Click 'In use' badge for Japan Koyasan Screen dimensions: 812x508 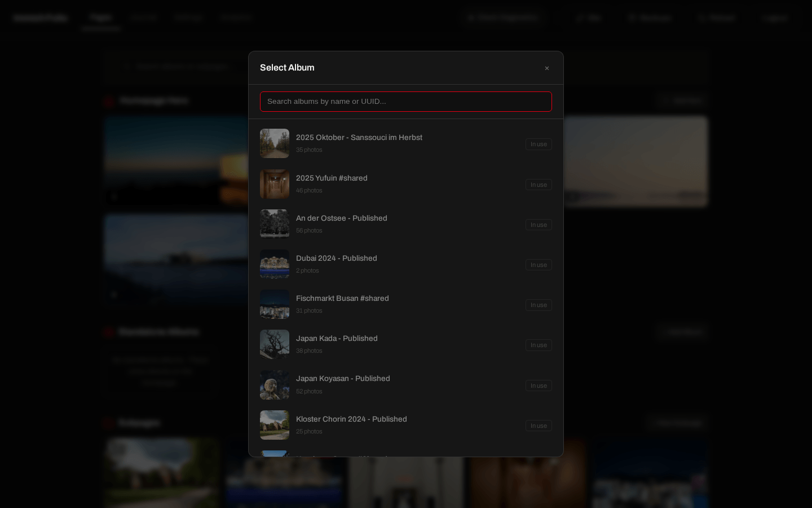(539, 386)
